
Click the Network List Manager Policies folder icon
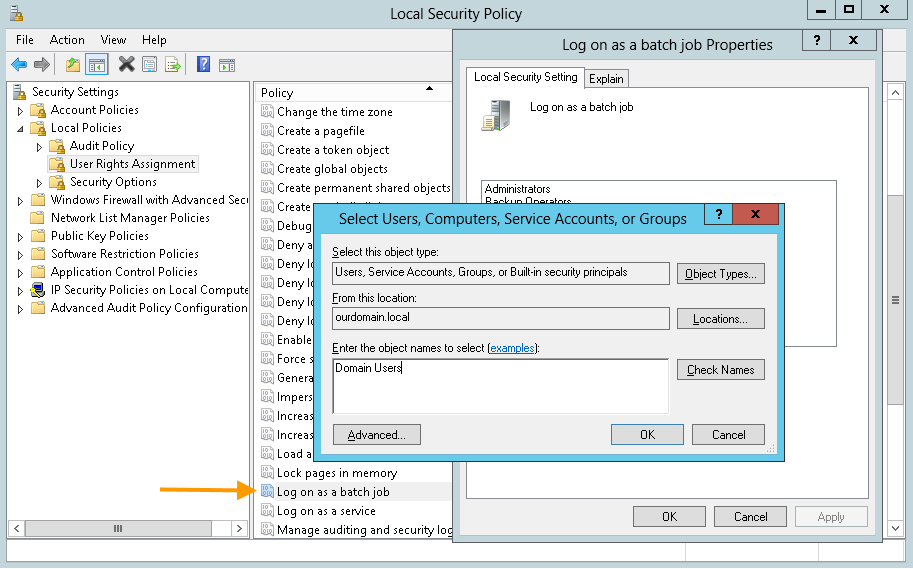click(x=38, y=218)
